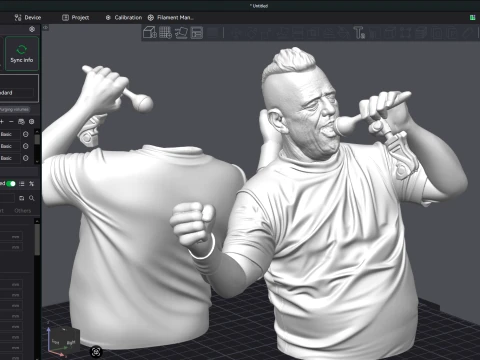Open filament settings gear in filament header
The image size is (480, 360).
tap(32, 122)
